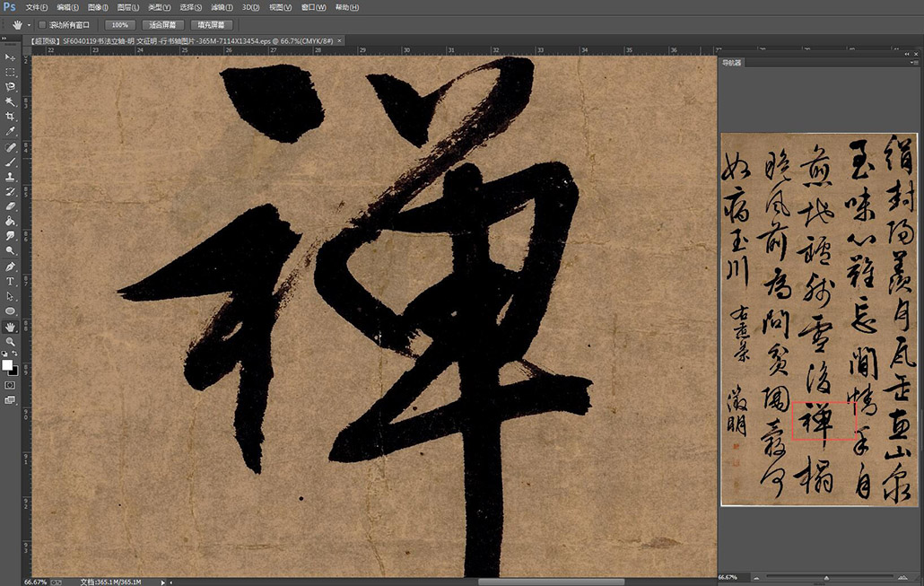
Task: Select the Rectangular Marquee tool
Action: 10,72
